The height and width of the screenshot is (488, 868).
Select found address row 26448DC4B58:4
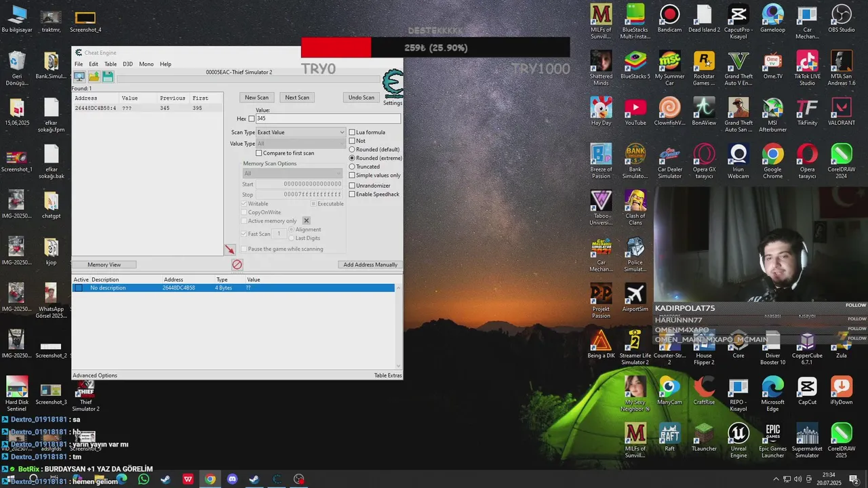point(148,108)
